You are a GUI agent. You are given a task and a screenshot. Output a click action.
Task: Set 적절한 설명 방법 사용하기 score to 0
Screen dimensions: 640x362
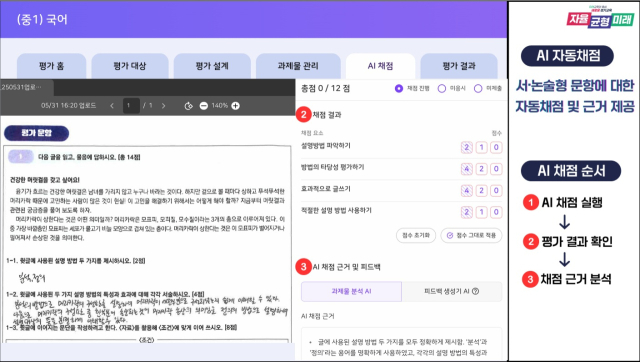(496, 212)
